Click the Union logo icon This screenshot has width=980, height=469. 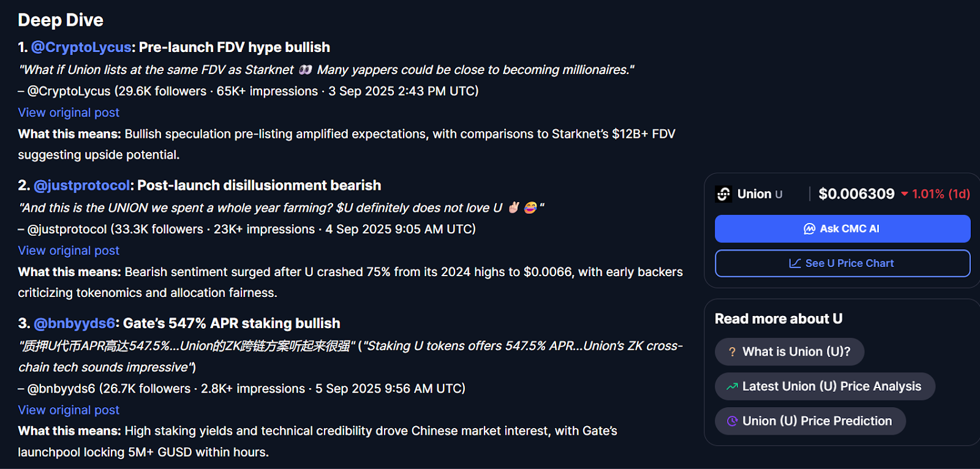click(723, 194)
